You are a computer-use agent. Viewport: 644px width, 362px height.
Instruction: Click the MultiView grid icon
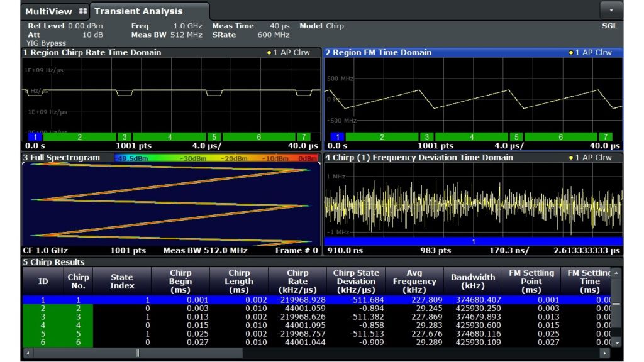tap(84, 11)
